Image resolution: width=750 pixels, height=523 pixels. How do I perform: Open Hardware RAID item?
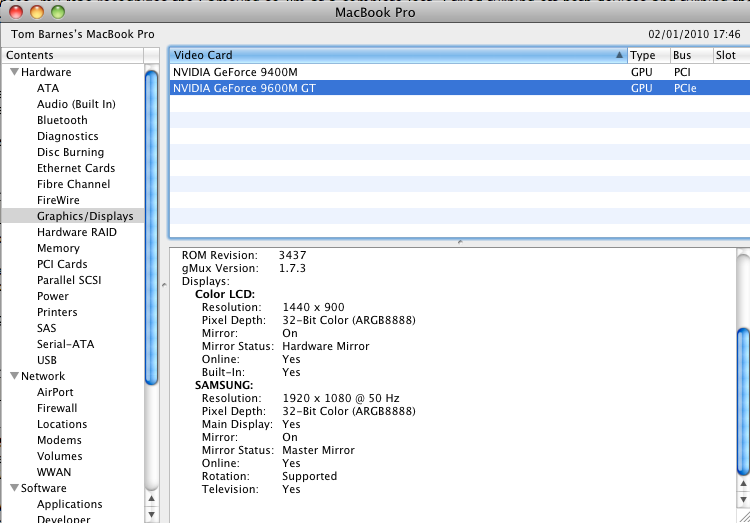(77, 232)
